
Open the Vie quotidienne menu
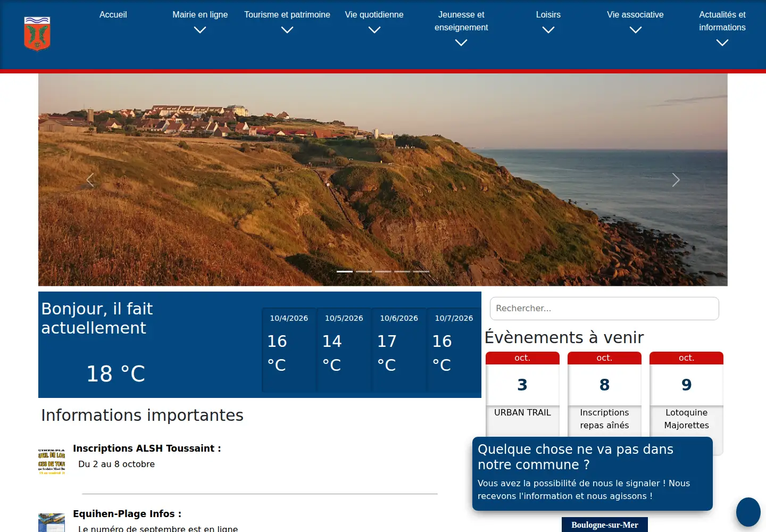point(374,15)
